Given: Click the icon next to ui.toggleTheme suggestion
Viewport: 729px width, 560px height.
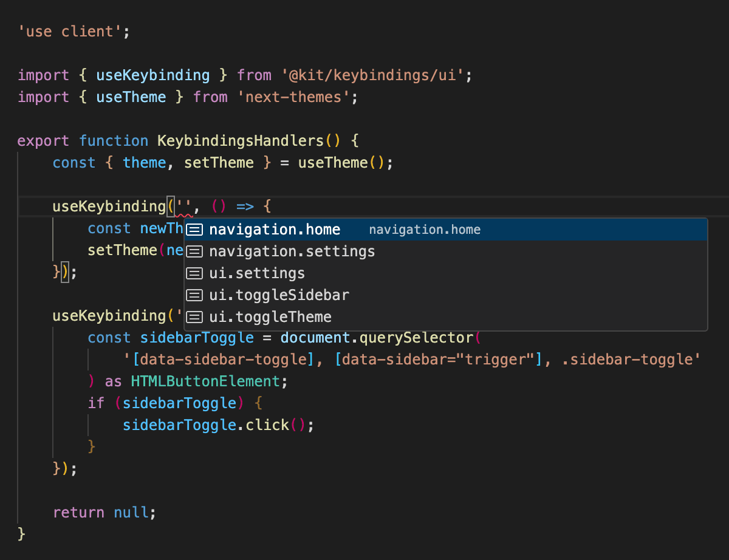Looking at the screenshot, I should tap(194, 317).
